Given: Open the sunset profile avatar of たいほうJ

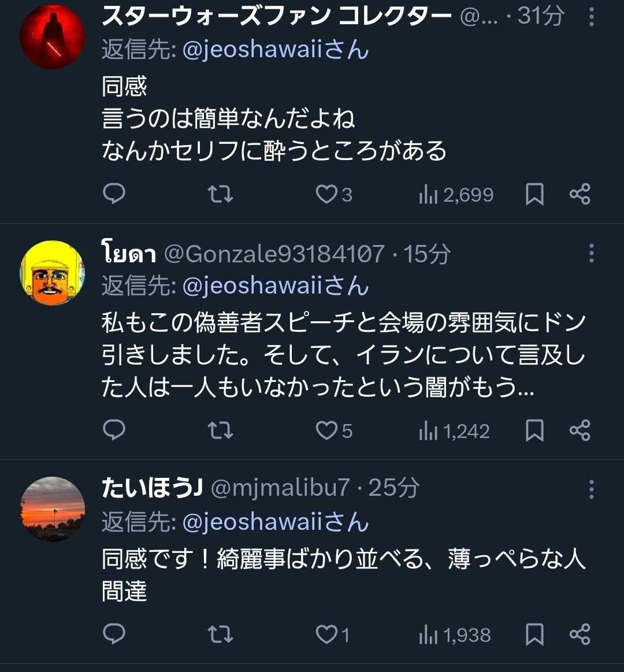Looking at the screenshot, I should click(52, 508).
